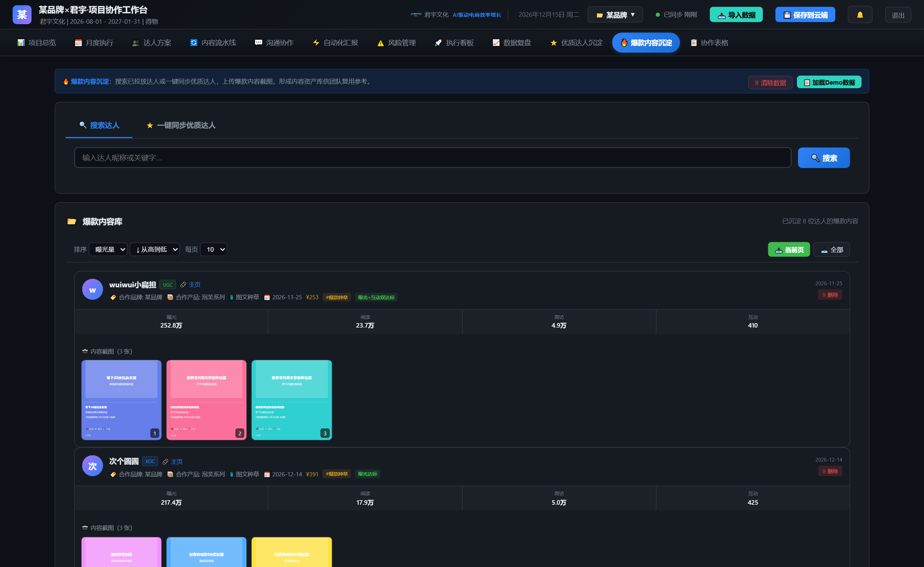This screenshot has width=924, height=567.
Task: Open the 从高到低 sort order dropdown
Action: click(x=155, y=249)
